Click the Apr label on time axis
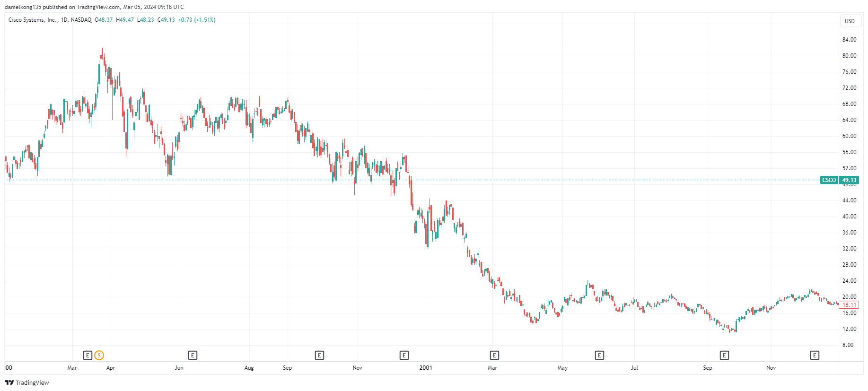The height and width of the screenshot is (391, 868). coord(111,368)
